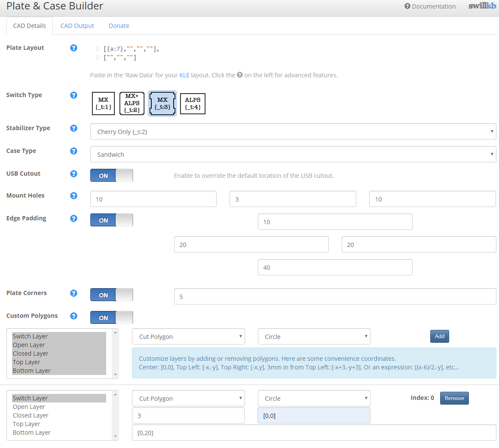
Task: Follow the KLE link
Action: (184, 75)
